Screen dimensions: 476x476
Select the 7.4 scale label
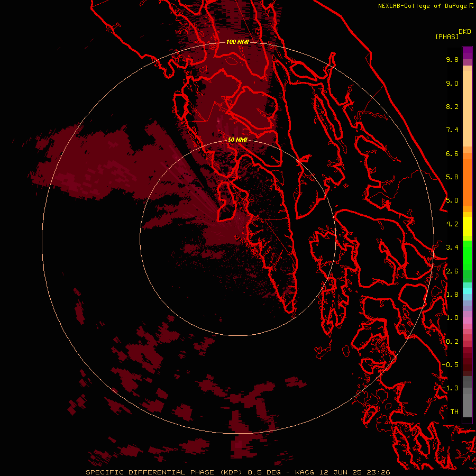click(x=452, y=130)
